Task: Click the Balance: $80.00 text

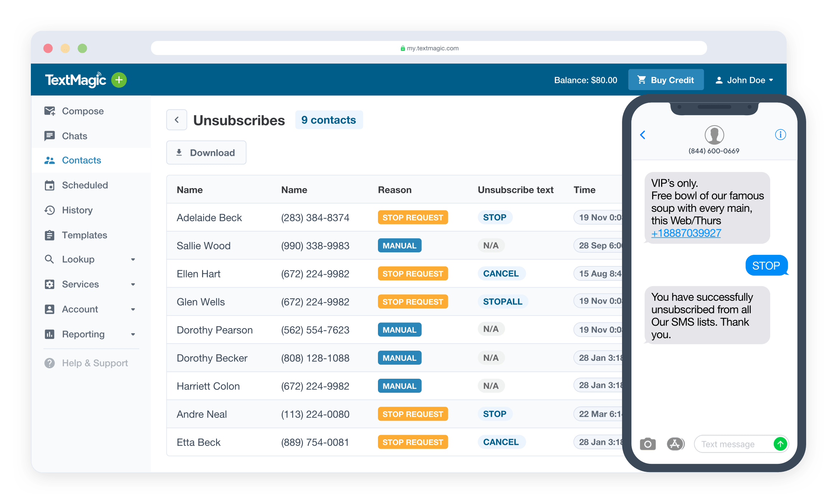Action: 586,80
